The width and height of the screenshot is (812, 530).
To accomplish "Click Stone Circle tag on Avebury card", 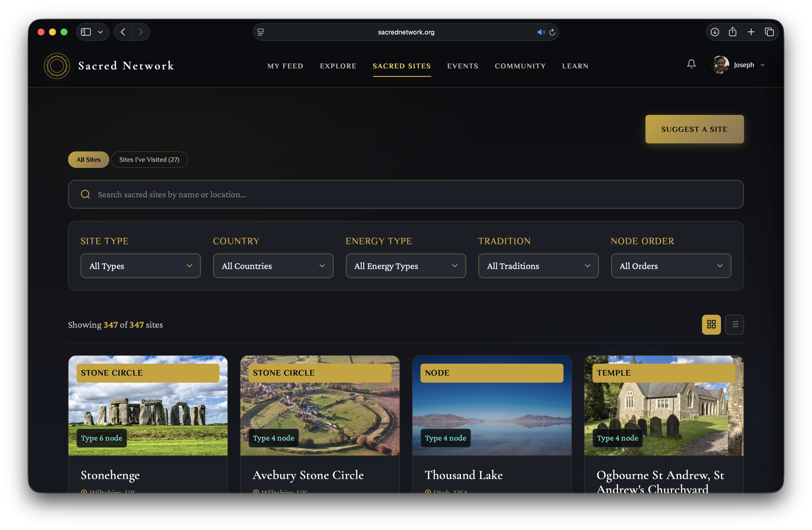I will [x=320, y=373].
